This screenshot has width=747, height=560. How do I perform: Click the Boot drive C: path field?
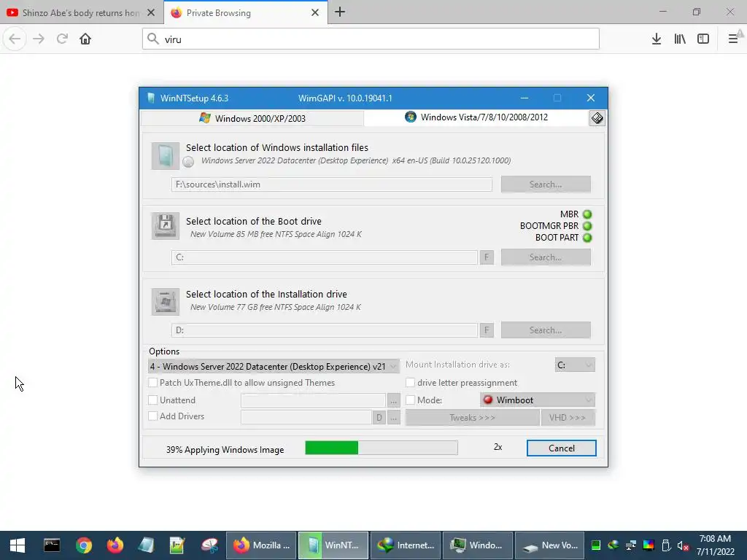click(325, 257)
